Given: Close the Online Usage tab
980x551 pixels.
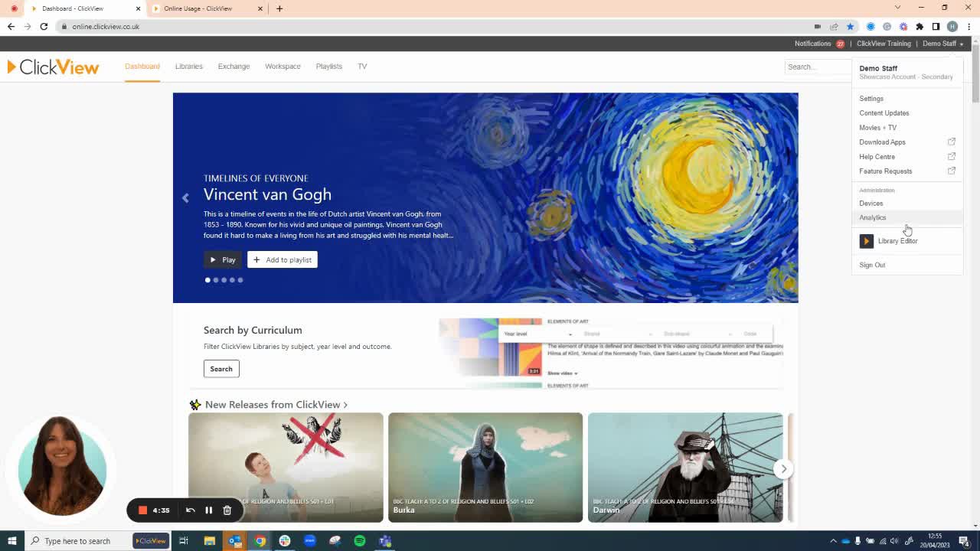Looking at the screenshot, I should pos(260,8).
